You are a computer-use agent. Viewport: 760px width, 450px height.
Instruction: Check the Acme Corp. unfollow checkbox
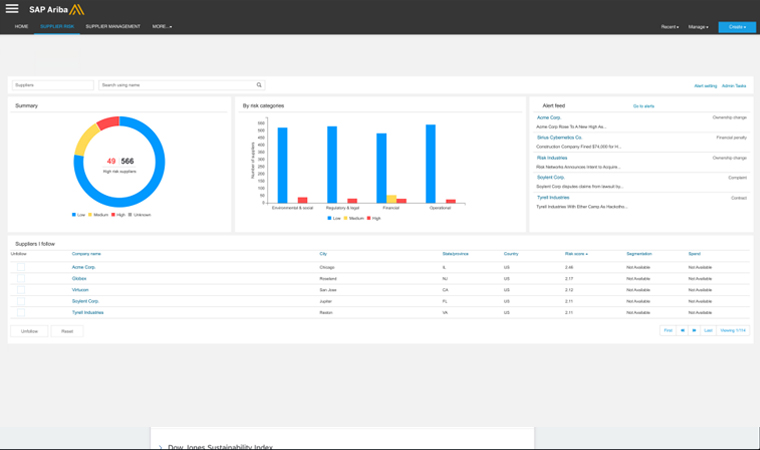point(20,267)
